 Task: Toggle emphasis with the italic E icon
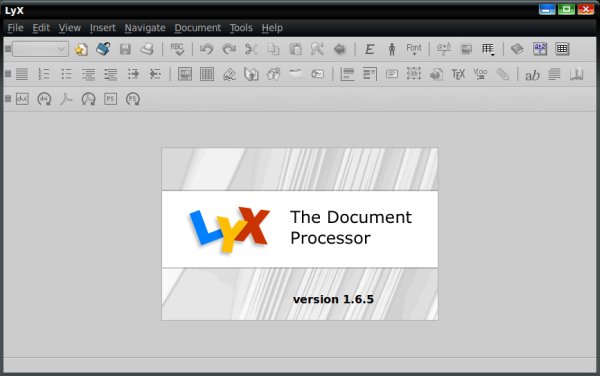369,49
